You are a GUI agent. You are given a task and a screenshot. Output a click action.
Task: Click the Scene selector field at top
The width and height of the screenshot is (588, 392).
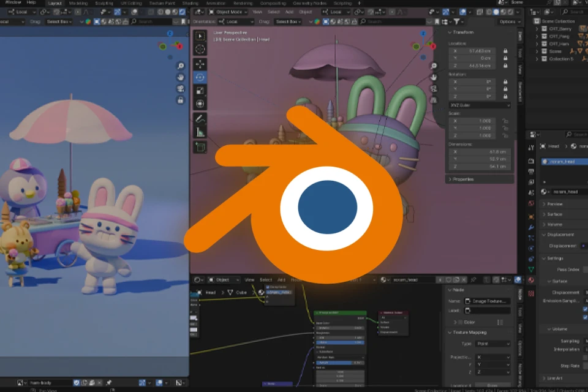click(527, 2)
